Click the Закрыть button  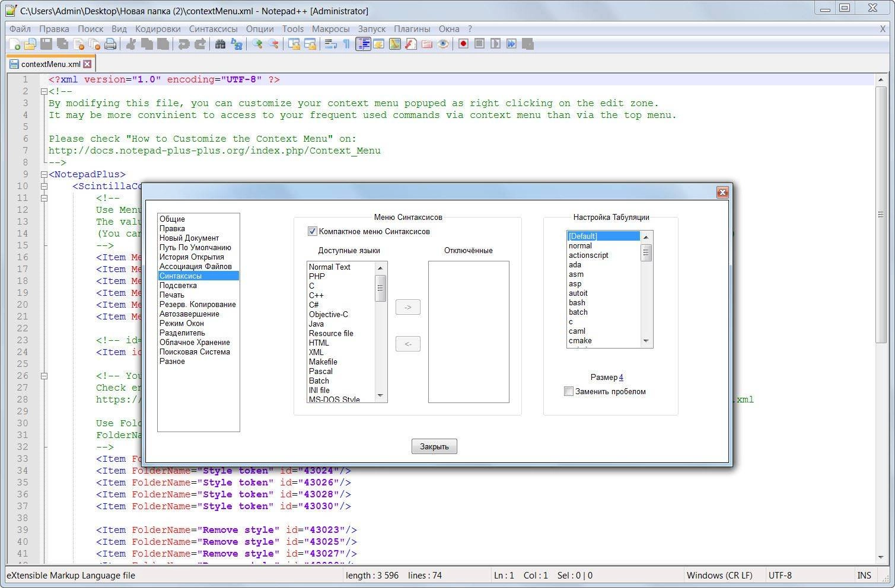(434, 446)
